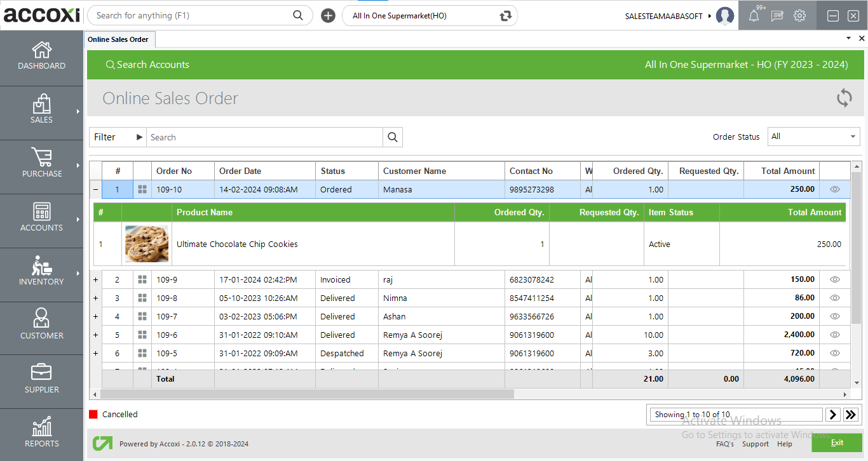Show details of Remya A Soorej's order 109-6
Screen dimensions: 868x461
click(x=834, y=335)
